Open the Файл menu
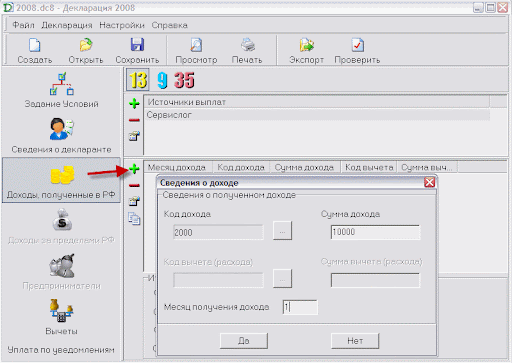Viewport: 512px width, 363px height. (x=23, y=25)
